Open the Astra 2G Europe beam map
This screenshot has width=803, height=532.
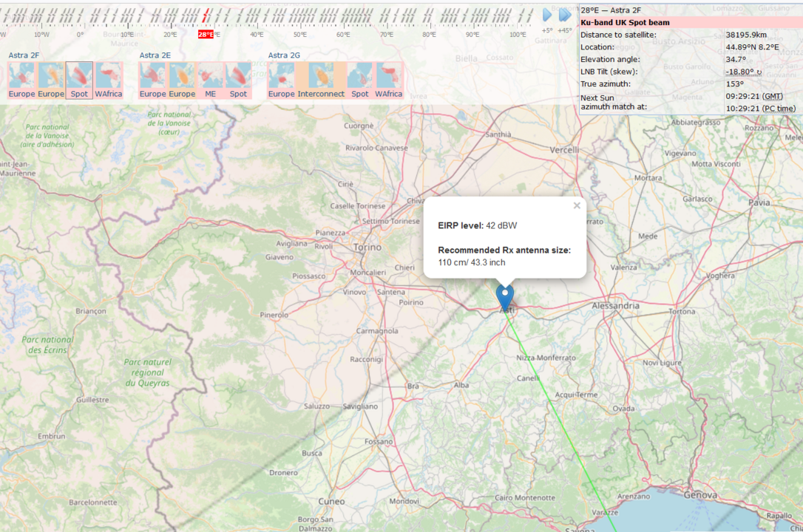pos(282,76)
